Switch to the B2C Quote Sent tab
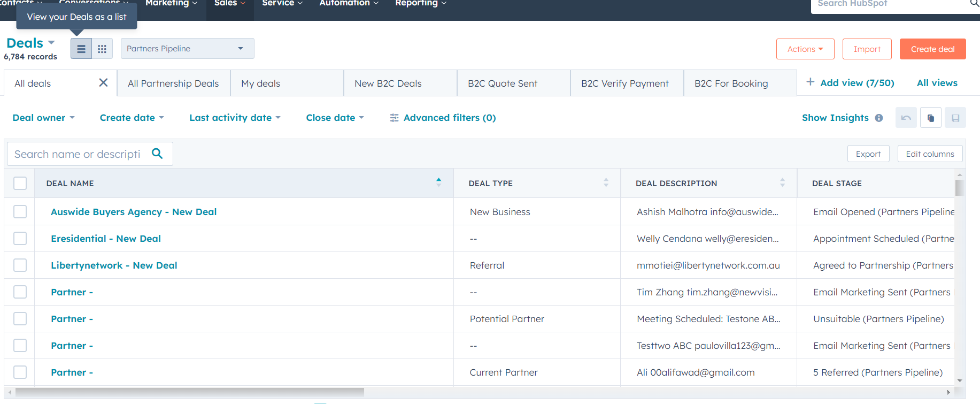The width and height of the screenshot is (980, 404). [x=513, y=83]
